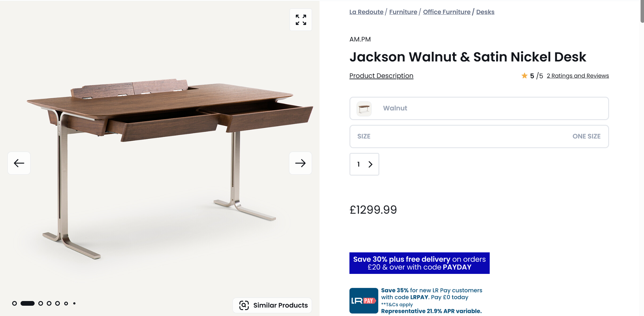
Task: Click the PAYDAY 30% off banner
Action: (x=419, y=263)
